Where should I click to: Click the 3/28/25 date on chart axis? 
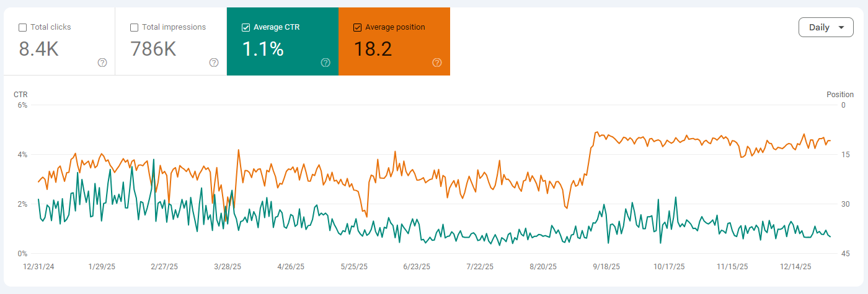coord(228,267)
